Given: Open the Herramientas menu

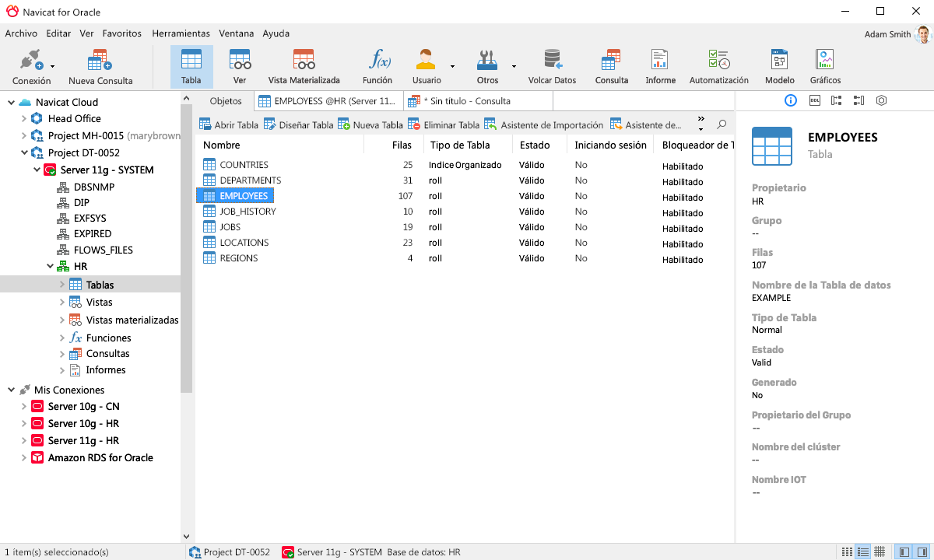Looking at the screenshot, I should pos(181,33).
